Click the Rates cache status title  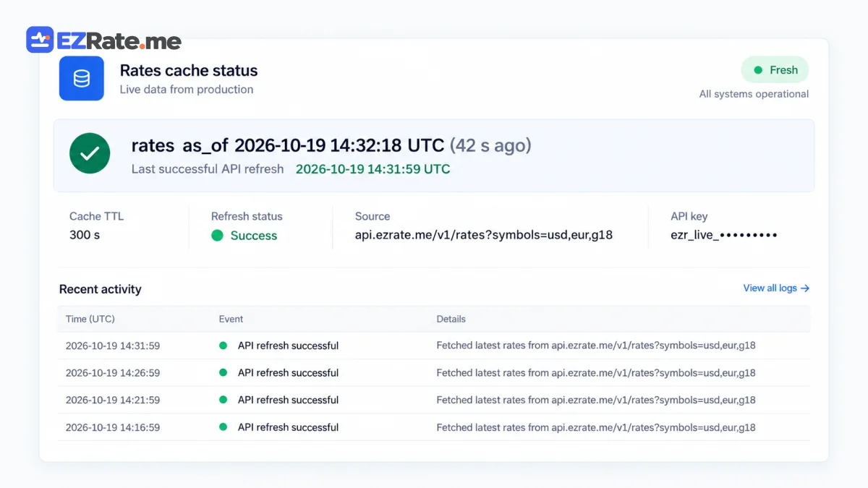click(x=189, y=71)
